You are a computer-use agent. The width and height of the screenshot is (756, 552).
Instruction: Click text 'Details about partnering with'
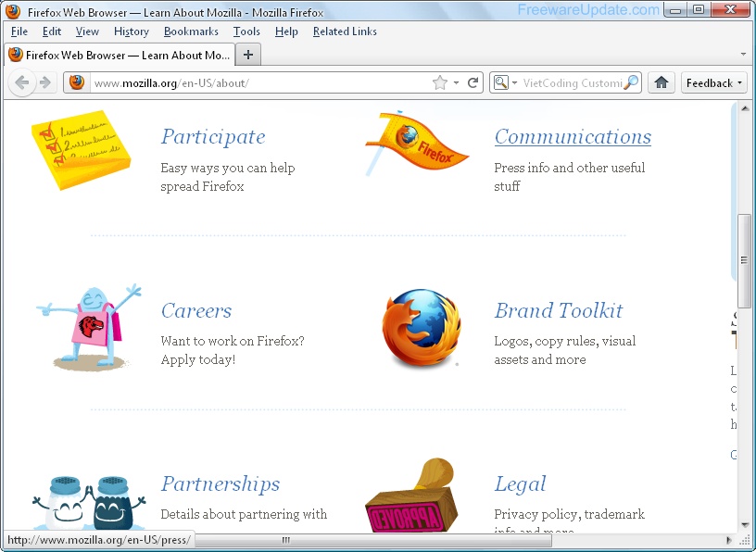pos(244,514)
